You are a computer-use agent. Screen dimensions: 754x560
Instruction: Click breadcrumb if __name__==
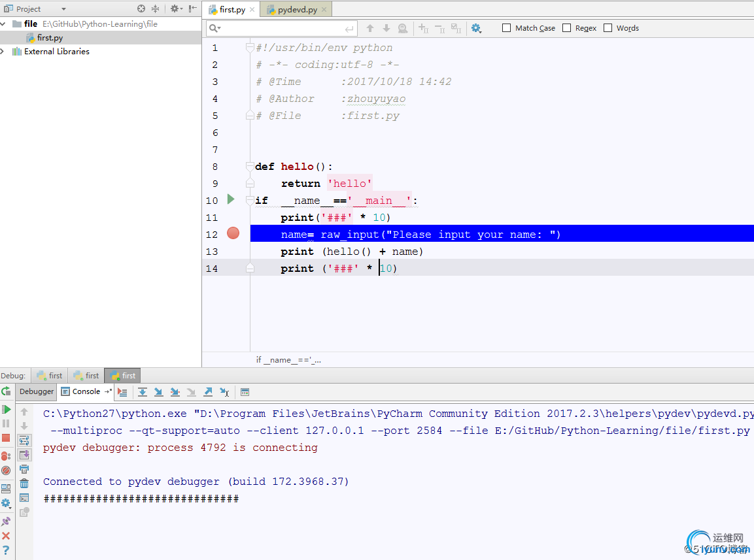288,360
